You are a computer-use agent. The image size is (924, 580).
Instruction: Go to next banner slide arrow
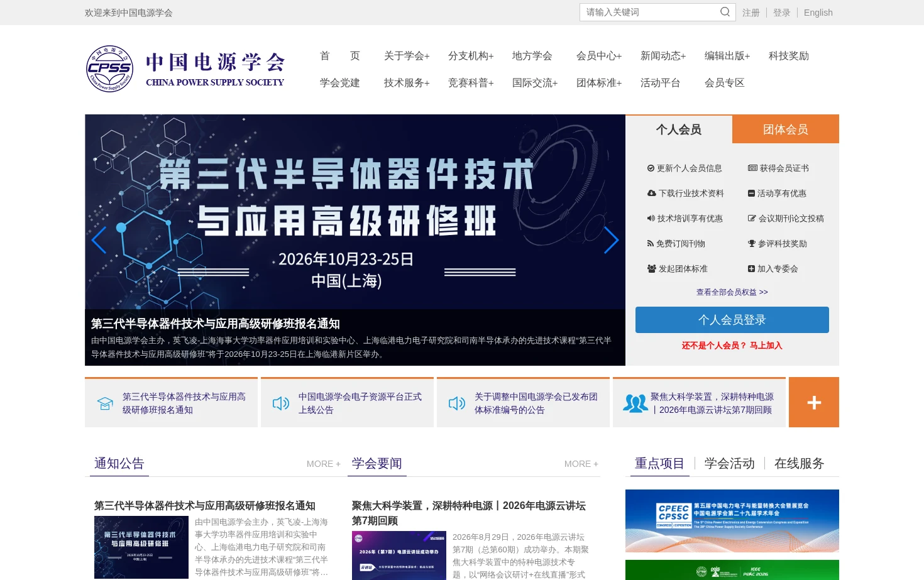click(611, 240)
